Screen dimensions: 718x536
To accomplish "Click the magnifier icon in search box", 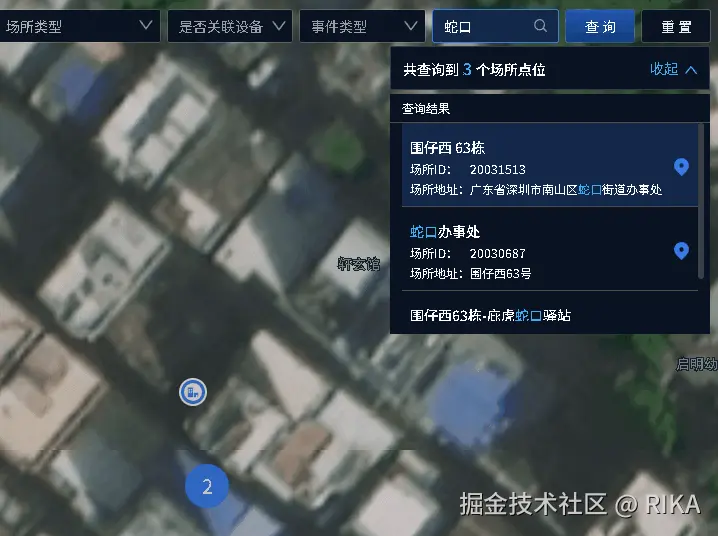I will [540, 26].
